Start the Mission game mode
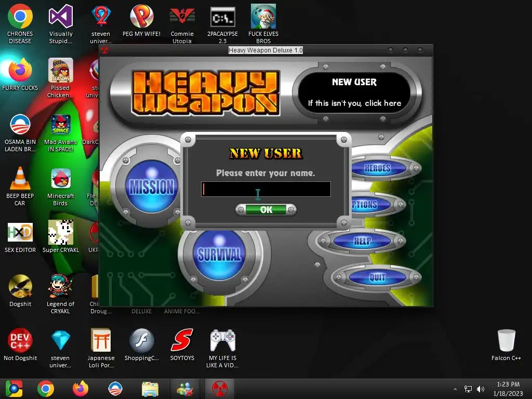The height and width of the screenshot is (399, 532). [152, 187]
